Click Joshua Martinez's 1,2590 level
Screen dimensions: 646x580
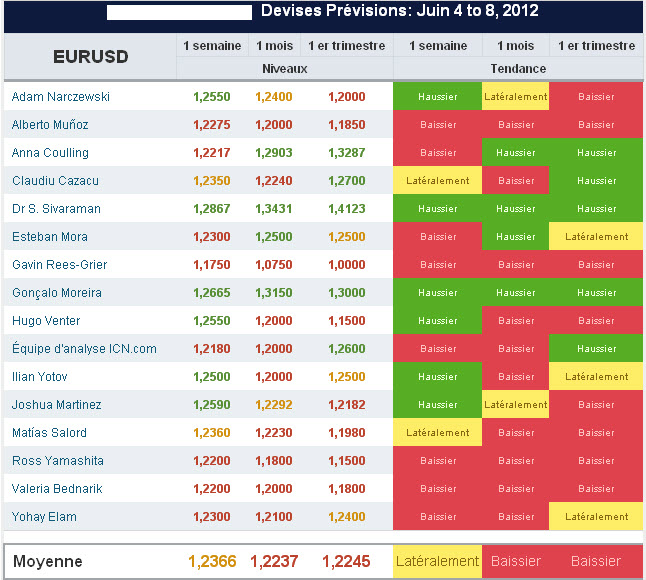tap(212, 405)
